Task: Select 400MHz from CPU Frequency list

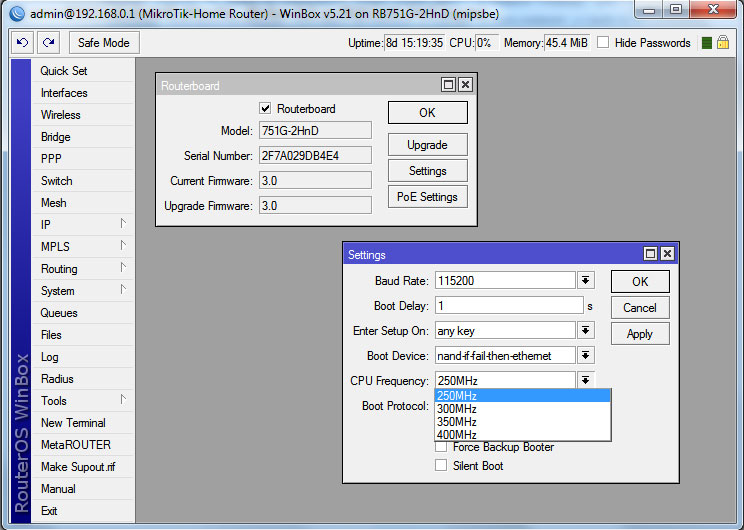Action: 457,434
